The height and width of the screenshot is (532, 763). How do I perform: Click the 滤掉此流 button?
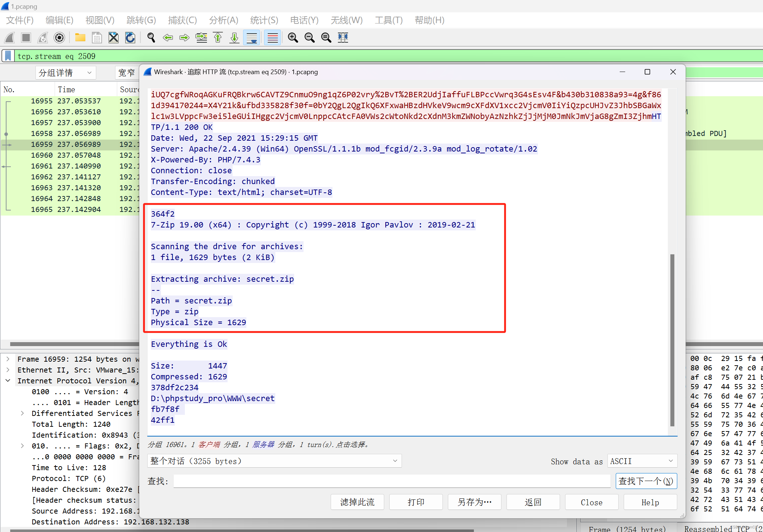357,502
